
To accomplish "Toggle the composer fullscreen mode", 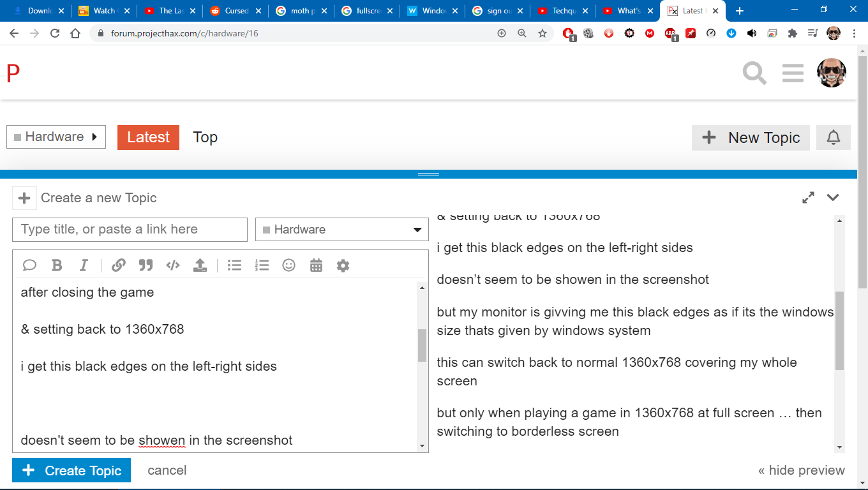I will tap(808, 198).
